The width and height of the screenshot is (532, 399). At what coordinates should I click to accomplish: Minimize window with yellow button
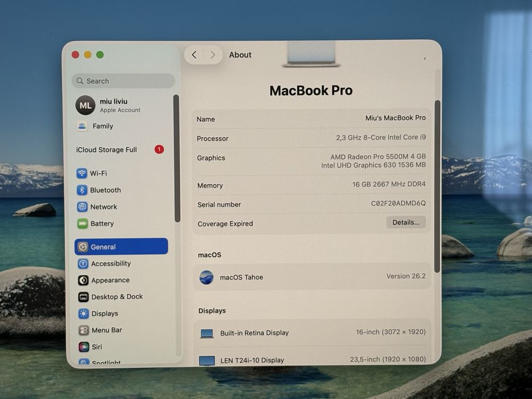(x=88, y=55)
